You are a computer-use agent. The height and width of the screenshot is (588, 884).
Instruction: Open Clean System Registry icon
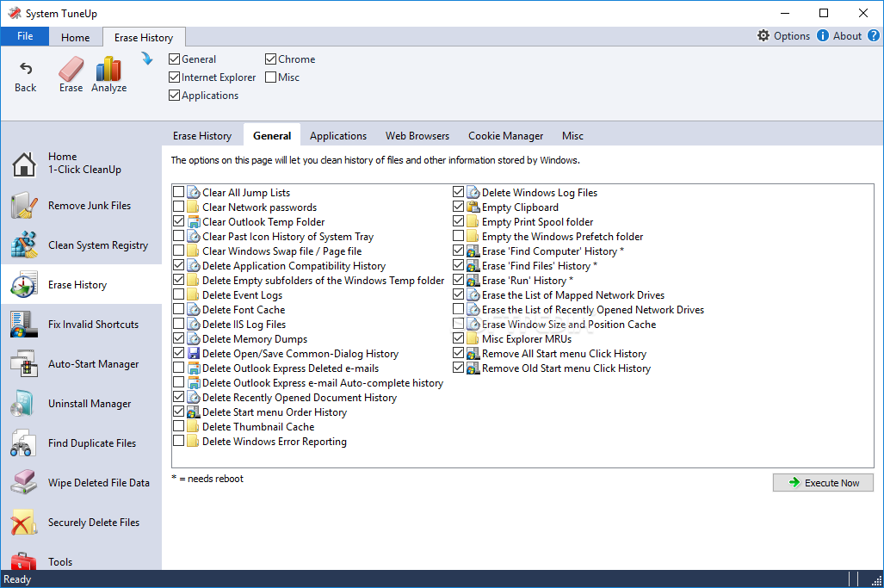point(24,244)
